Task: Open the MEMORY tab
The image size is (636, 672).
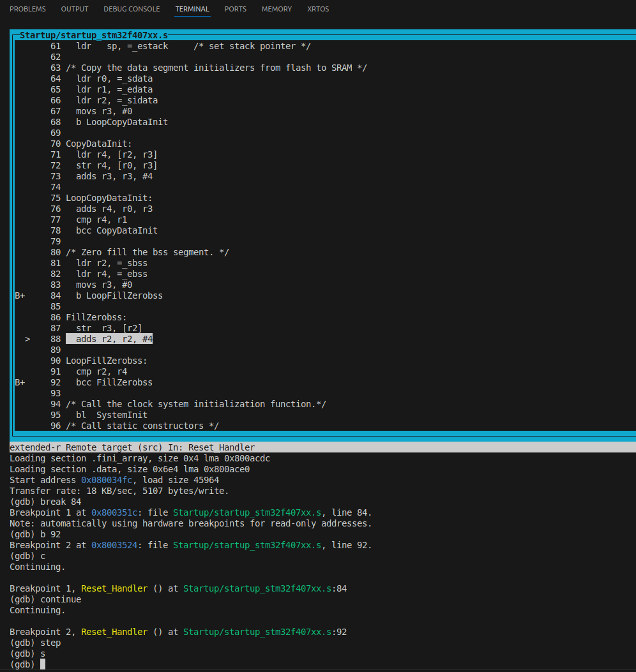Action: pyautogui.click(x=276, y=9)
